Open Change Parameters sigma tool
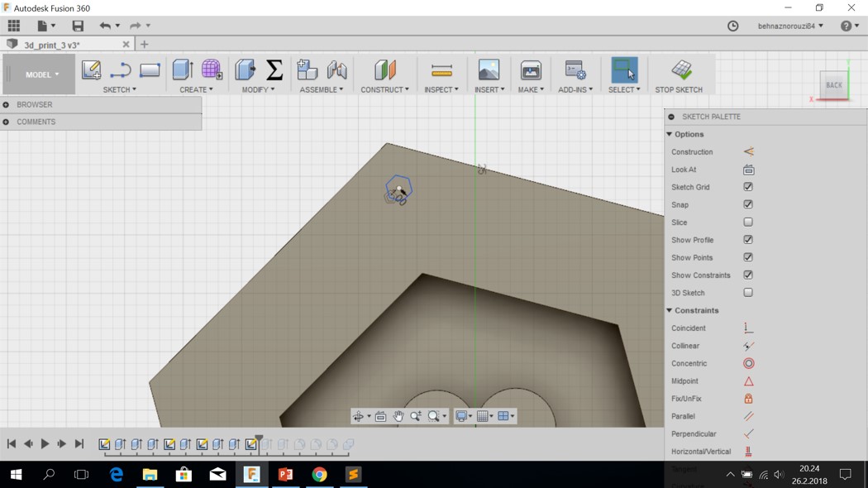The width and height of the screenshot is (868, 488). pos(274,70)
